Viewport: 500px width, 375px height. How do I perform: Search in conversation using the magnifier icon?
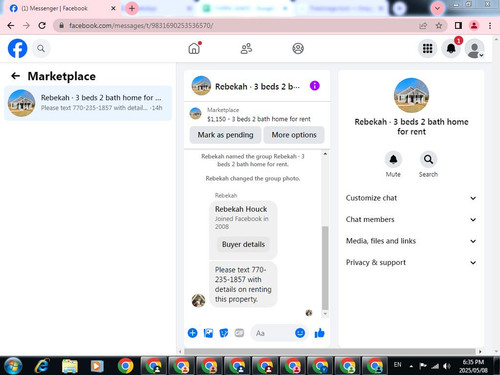tap(428, 160)
